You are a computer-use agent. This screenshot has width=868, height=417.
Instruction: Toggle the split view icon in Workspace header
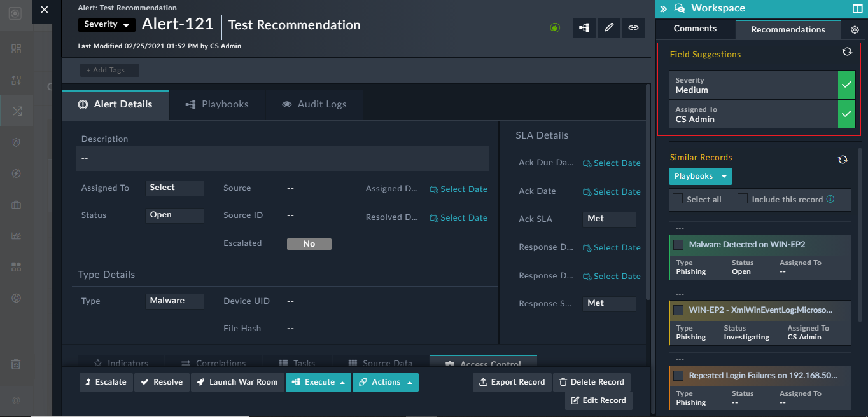(x=857, y=8)
